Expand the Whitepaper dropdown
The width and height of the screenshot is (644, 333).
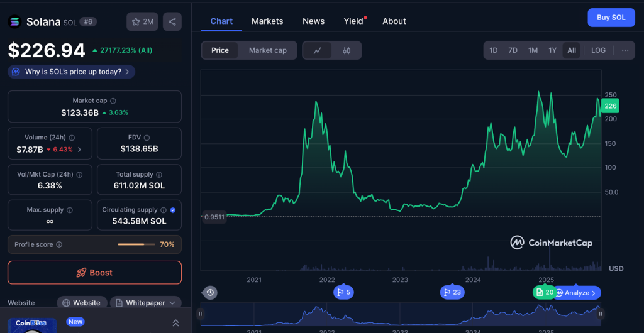[x=145, y=303]
